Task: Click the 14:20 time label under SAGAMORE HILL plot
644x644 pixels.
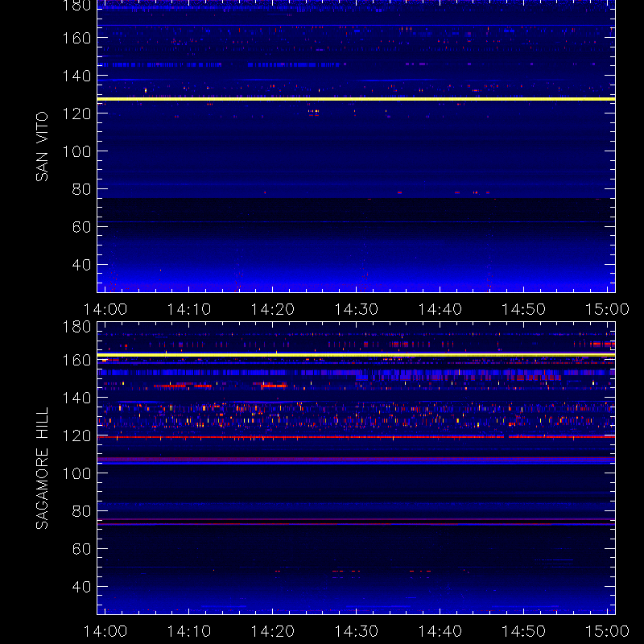Action: click(272, 631)
